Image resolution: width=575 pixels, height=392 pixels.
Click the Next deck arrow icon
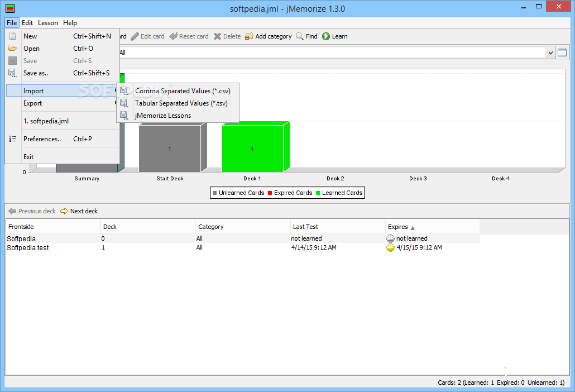pos(64,211)
